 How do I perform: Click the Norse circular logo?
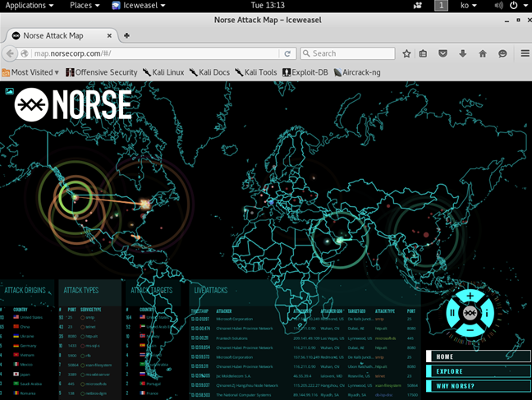click(31, 104)
